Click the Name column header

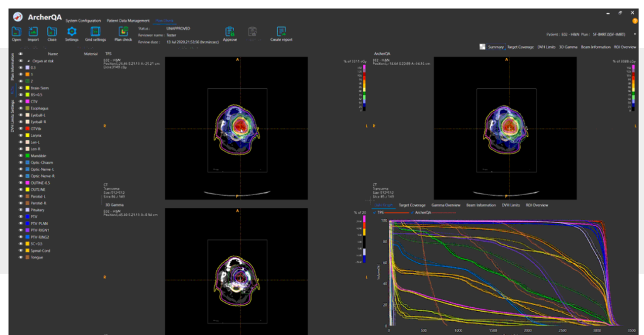pos(53,54)
